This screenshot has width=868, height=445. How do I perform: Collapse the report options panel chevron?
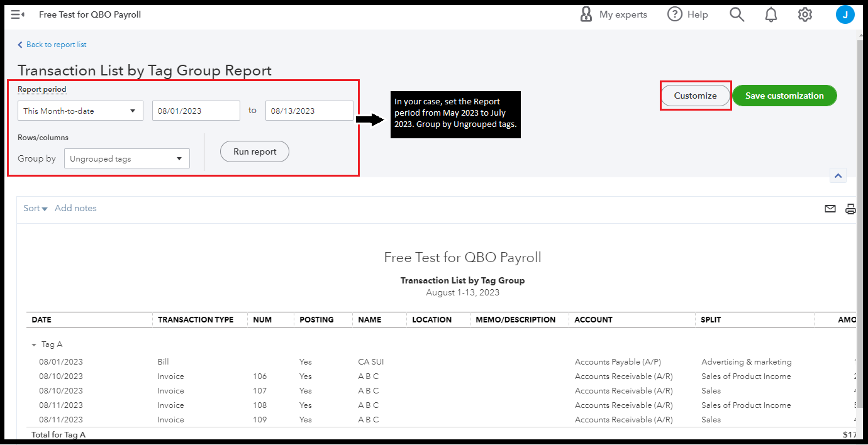pos(838,175)
